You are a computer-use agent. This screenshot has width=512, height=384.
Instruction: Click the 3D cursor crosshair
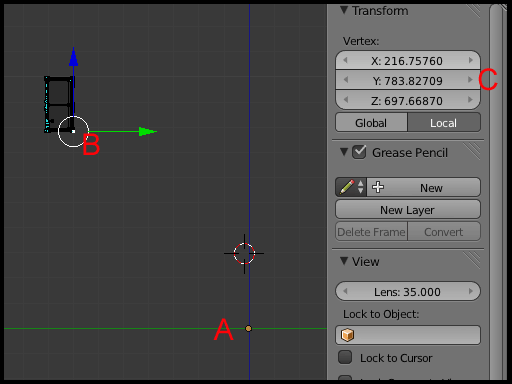(244, 254)
